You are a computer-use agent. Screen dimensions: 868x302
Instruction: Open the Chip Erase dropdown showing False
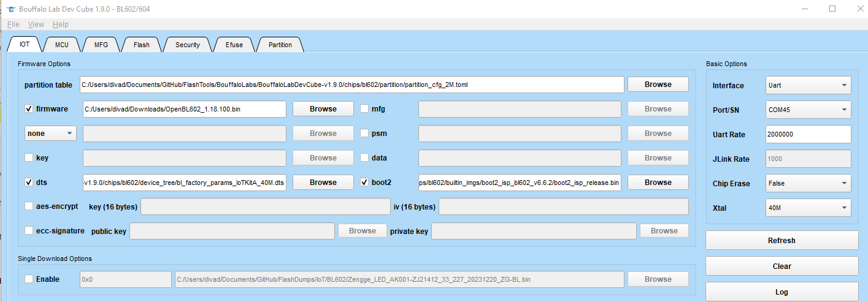[808, 183]
